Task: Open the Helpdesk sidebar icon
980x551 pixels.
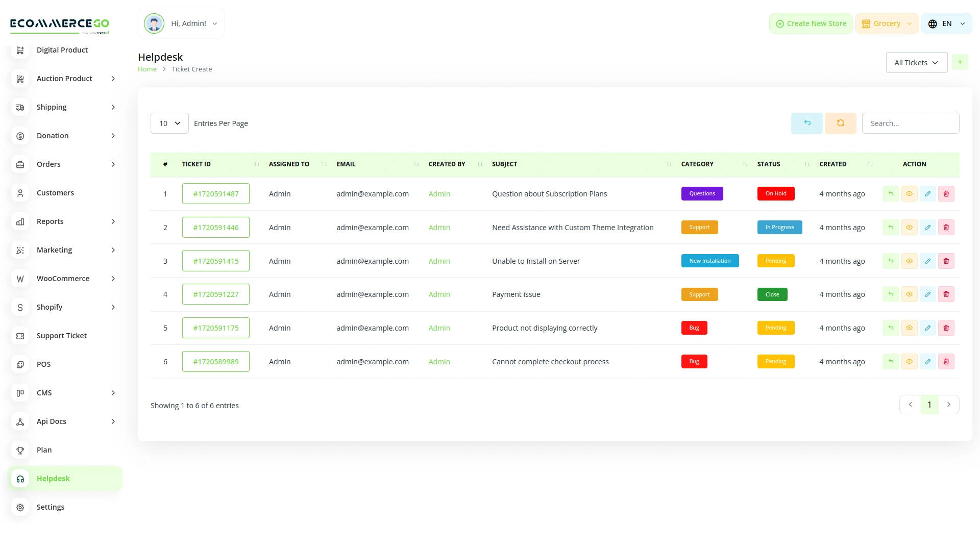Action: coord(20,479)
